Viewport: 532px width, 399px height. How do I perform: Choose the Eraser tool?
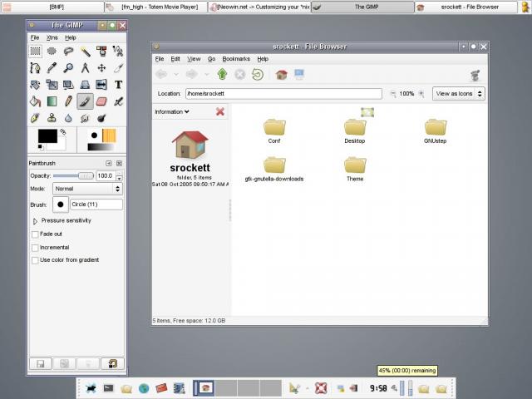[x=101, y=101]
